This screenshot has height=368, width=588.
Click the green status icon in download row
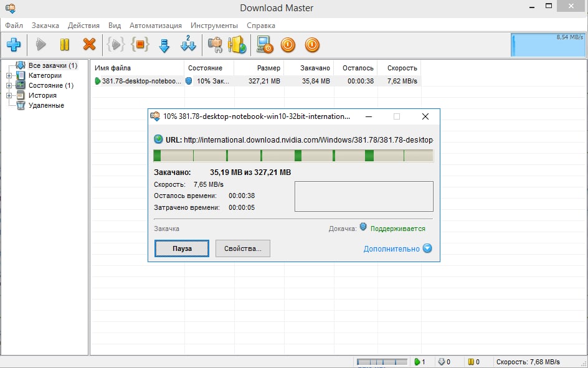98,81
